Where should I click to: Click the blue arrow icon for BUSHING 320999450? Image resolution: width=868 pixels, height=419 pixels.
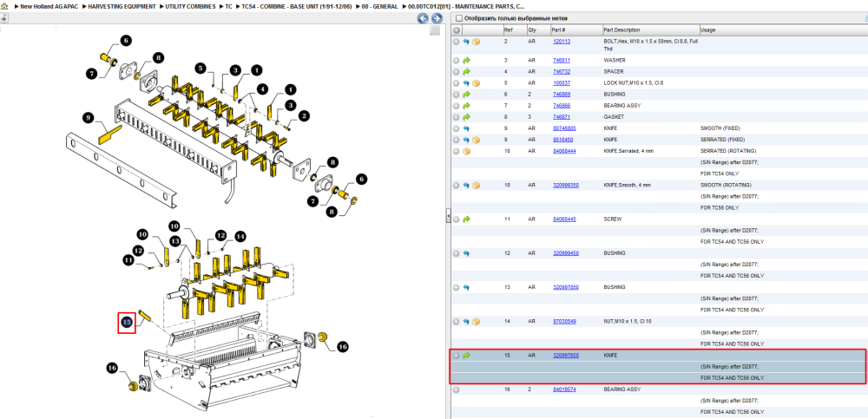coord(466,253)
